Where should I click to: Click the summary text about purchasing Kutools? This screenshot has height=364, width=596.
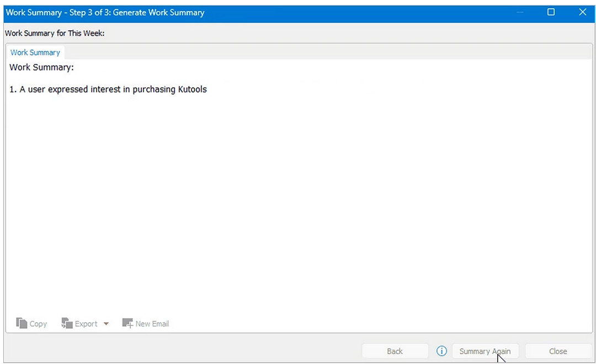tap(107, 89)
